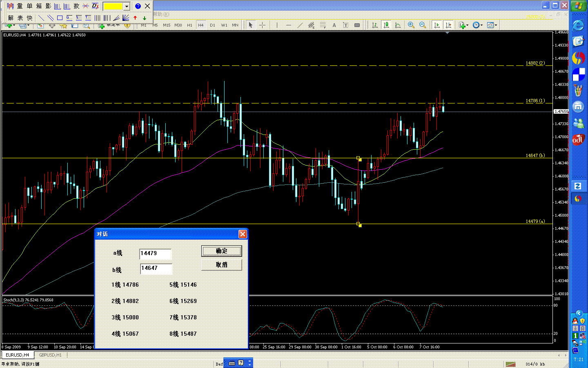Close the 对话 dialog
The height and width of the screenshot is (368, 588).
pos(243,234)
